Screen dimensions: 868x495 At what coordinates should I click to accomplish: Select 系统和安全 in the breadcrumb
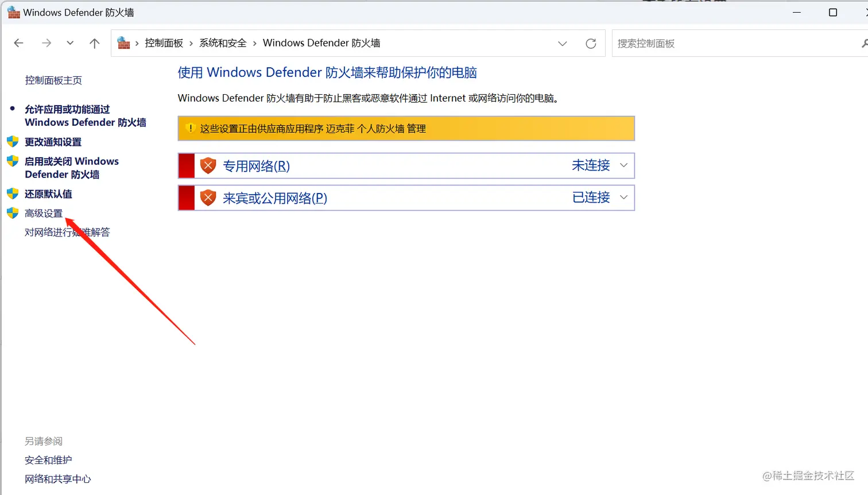[x=223, y=43]
